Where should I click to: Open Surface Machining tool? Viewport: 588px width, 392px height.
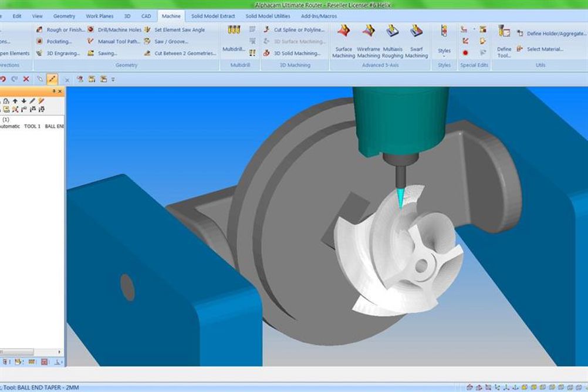[343, 41]
